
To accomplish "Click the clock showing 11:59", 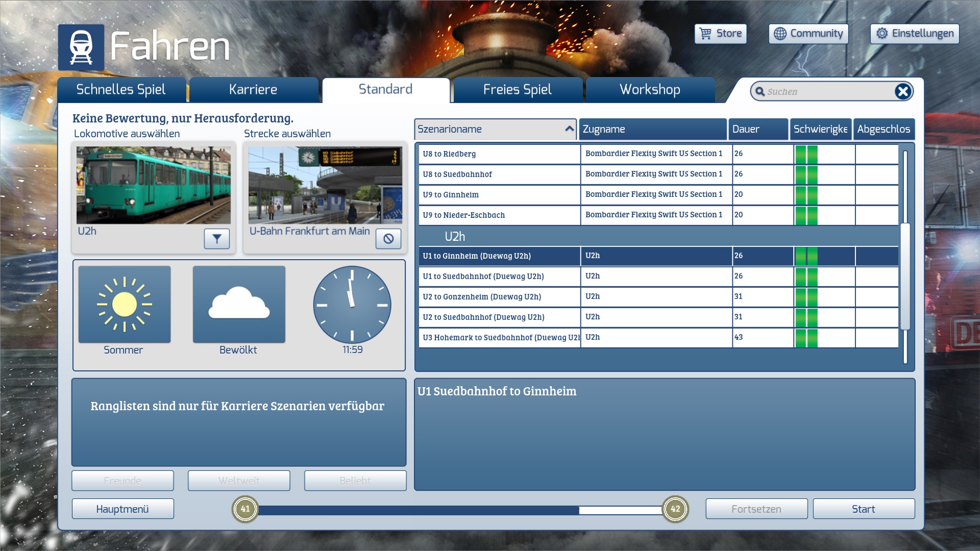I will click(352, 305).
